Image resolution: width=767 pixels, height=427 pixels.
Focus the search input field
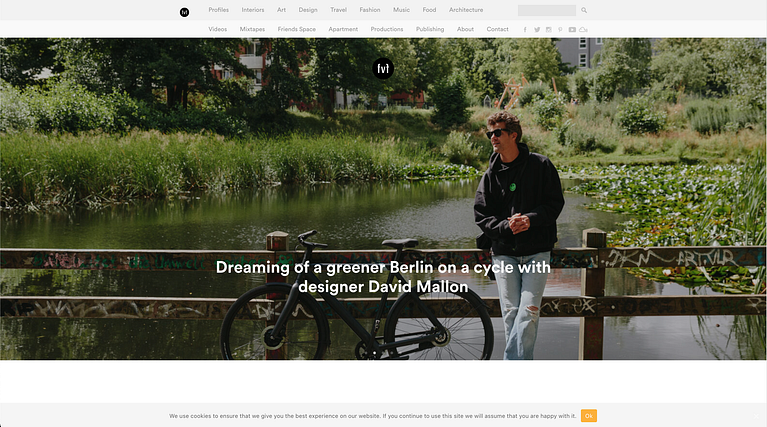(547, 10)
